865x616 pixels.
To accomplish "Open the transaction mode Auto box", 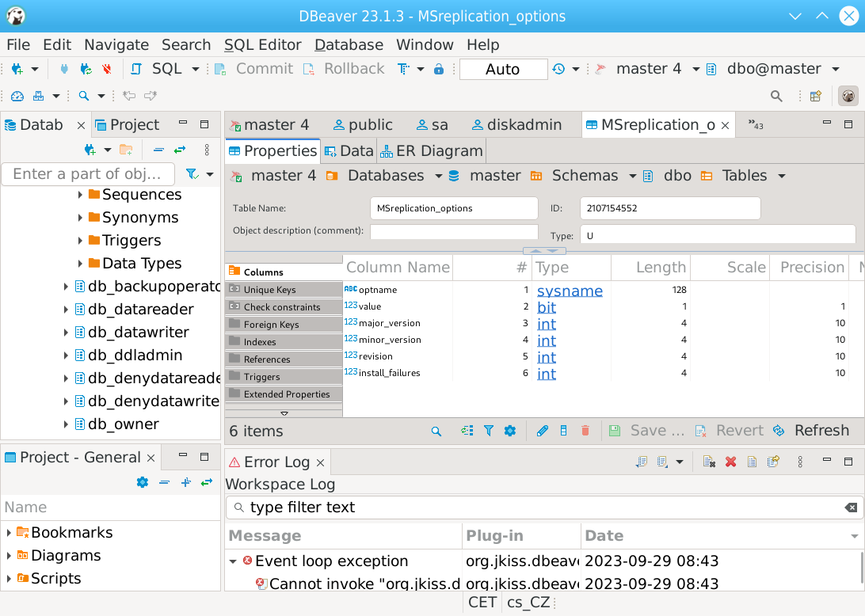I will (503, 70).
